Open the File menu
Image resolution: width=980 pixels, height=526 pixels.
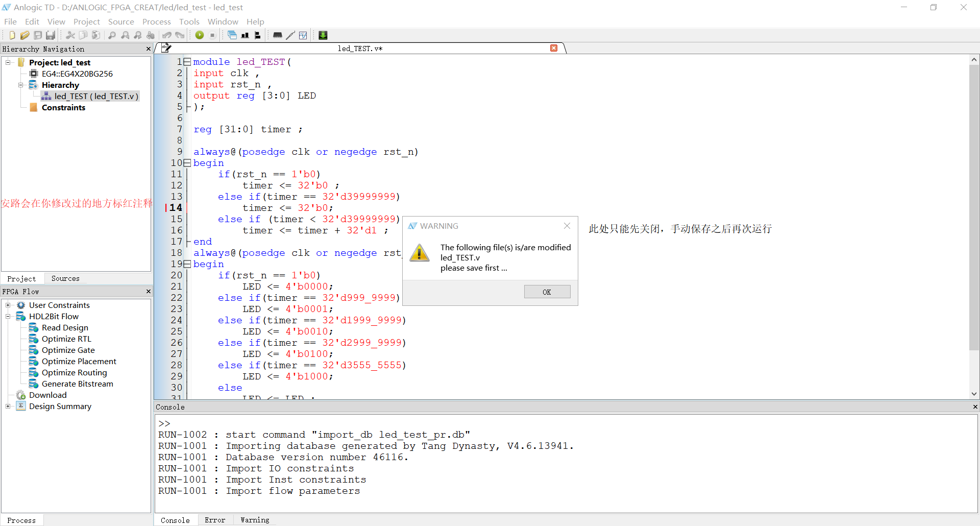point(10,21)
